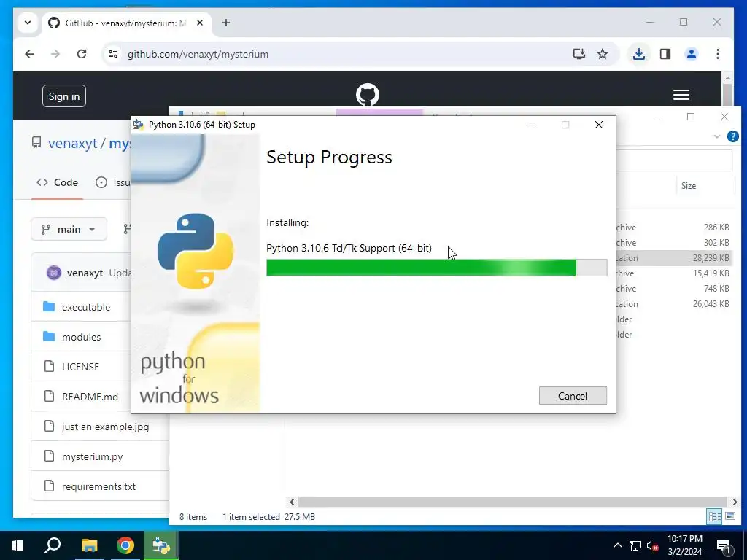This screenshot has height=560, width=747.
Task: Cancel the Python setup installation
Action: 573,396
